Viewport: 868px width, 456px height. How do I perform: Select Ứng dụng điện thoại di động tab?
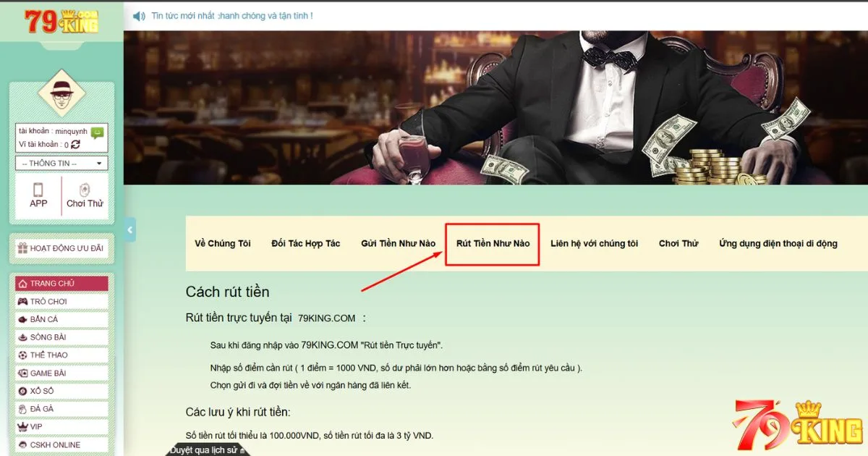778,244
